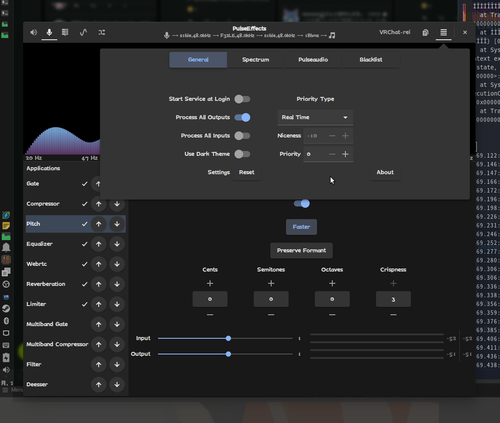Open the speaker output effects view
Image resolution: width=500 pixels, height=423 pixels.
pyautogui.click(x=33, y=32)
